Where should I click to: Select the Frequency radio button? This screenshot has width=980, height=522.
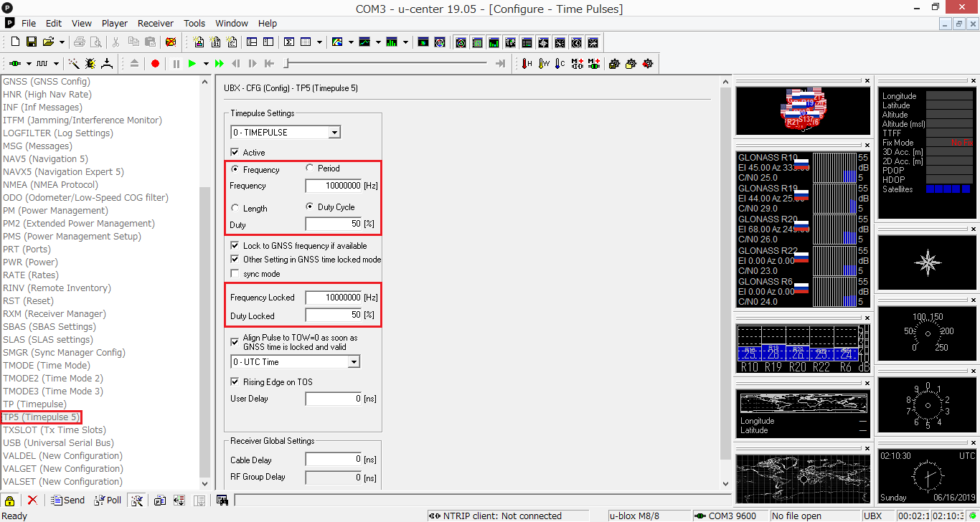point(235,170)
